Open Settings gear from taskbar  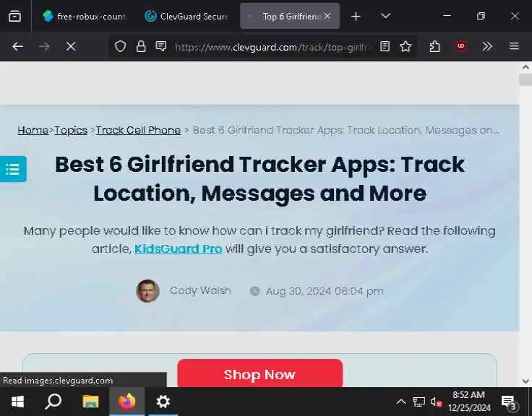click(x=163, y=402)
